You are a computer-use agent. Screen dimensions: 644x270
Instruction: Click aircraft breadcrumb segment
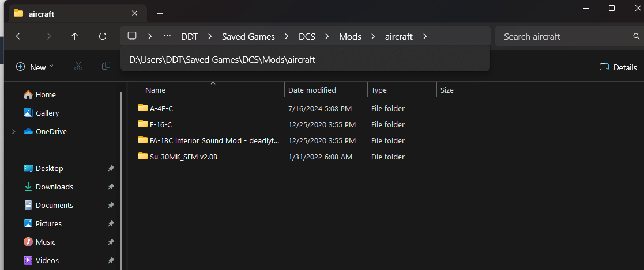399,36
